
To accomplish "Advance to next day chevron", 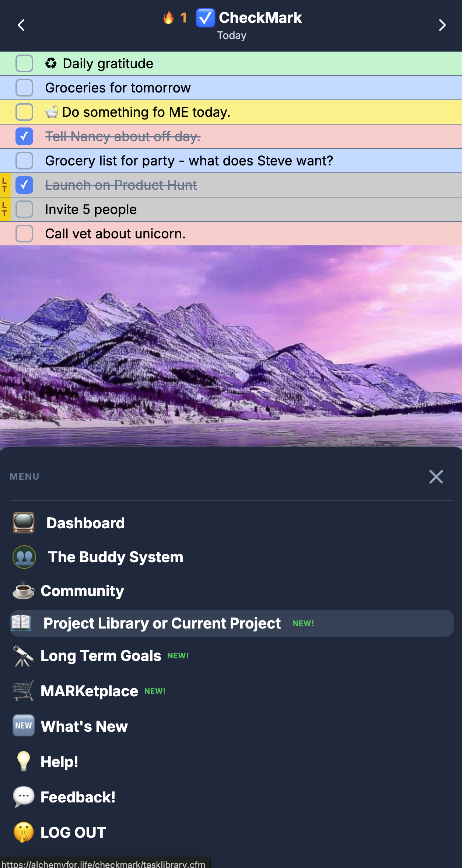I will [x=442, y=25].
